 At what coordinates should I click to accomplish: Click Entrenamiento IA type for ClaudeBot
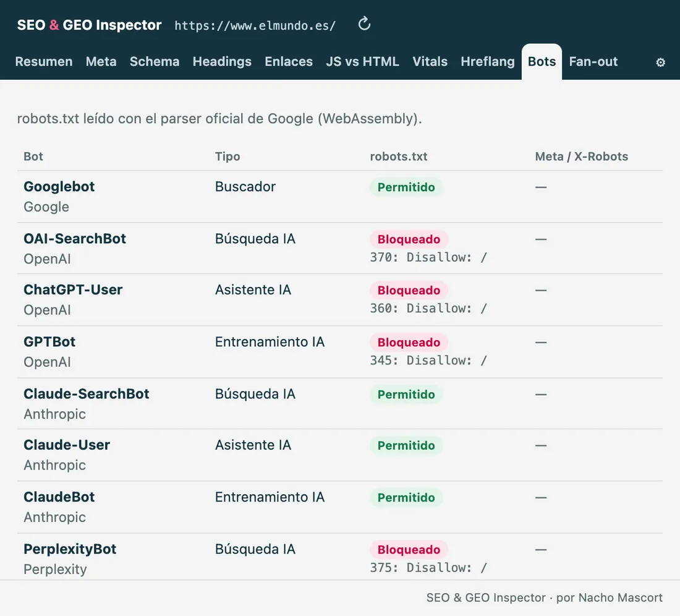coord(270,497)
